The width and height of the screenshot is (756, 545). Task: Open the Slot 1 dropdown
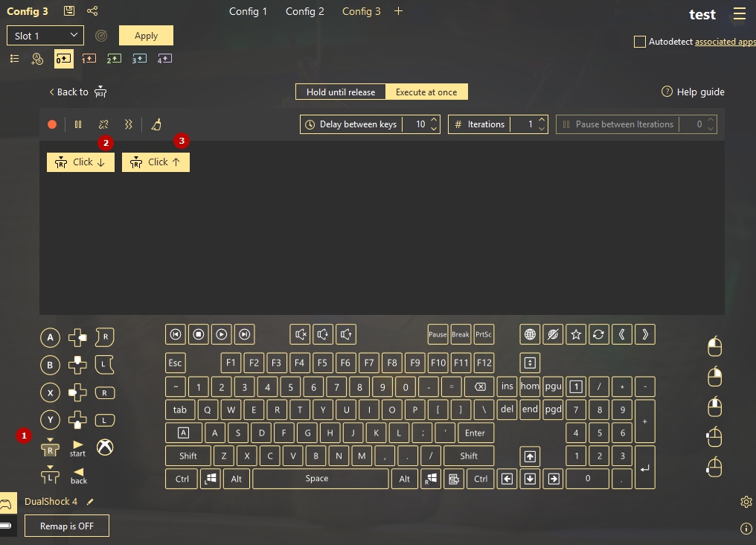pos(45,36)
